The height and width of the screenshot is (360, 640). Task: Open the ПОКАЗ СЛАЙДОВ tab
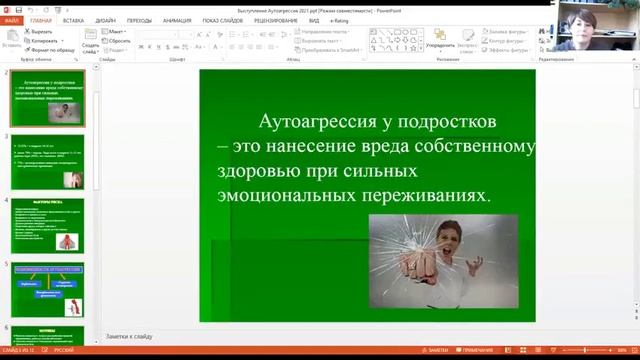click(222, 20)
